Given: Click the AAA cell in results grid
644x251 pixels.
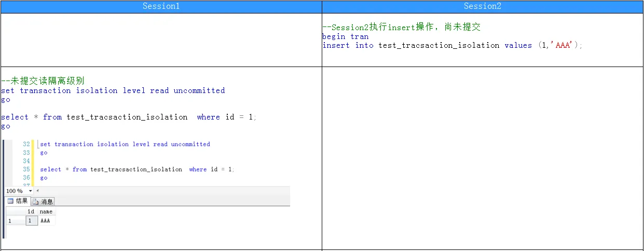Looking at the screenshot, I should tap(46, 220).
